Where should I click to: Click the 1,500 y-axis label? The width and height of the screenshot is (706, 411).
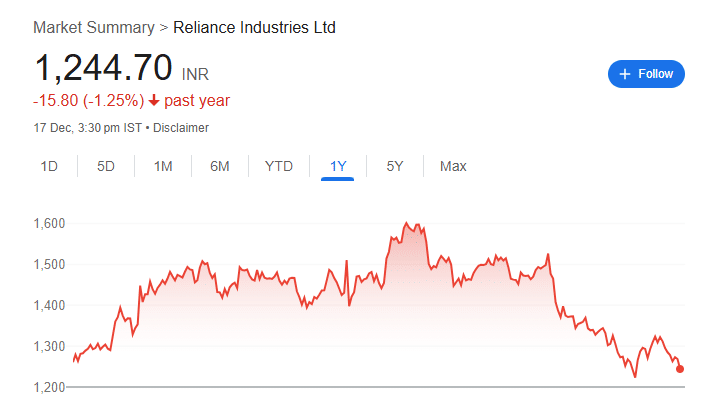tap(50, 264)
